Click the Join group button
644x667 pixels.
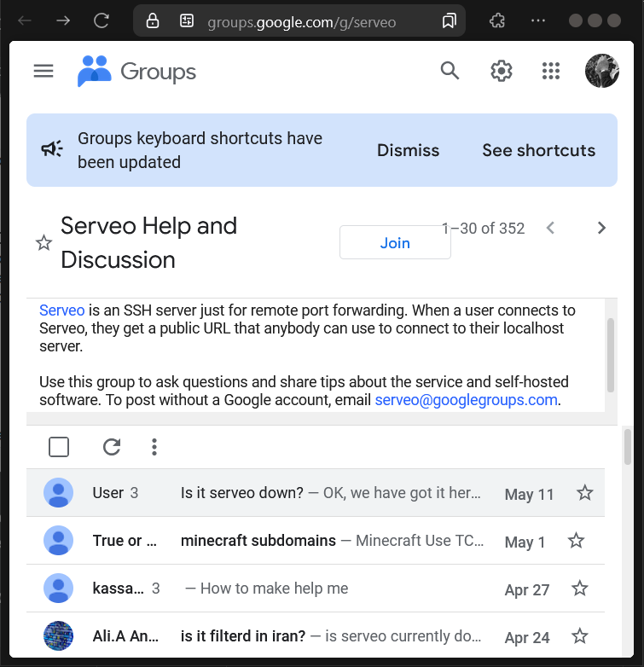point(395,242)
